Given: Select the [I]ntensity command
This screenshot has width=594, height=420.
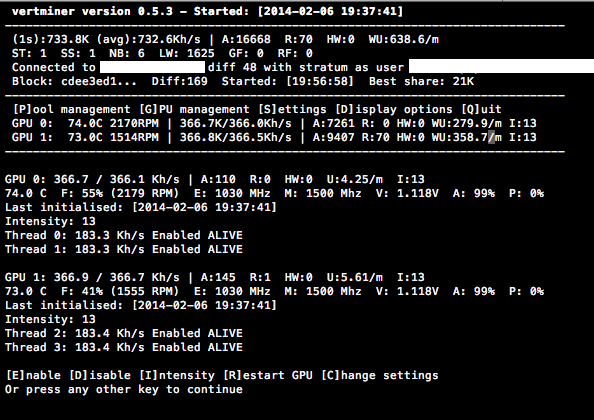Looking at the screenshot, I should click(177, 375).
